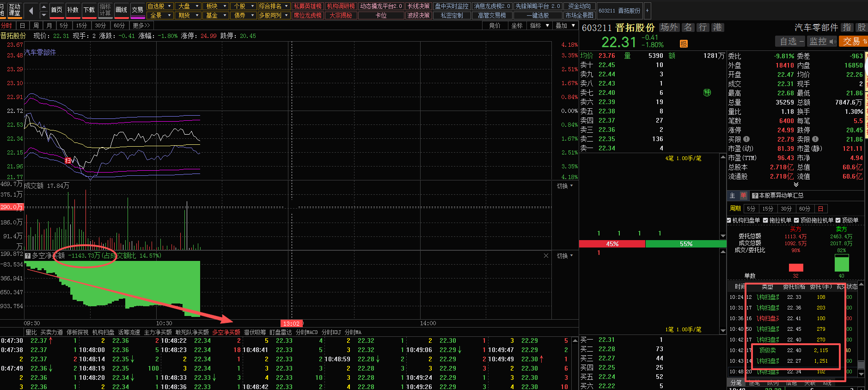
Task: Open the 叠加 overlay dropdown
Action: (x=566, y=25)
